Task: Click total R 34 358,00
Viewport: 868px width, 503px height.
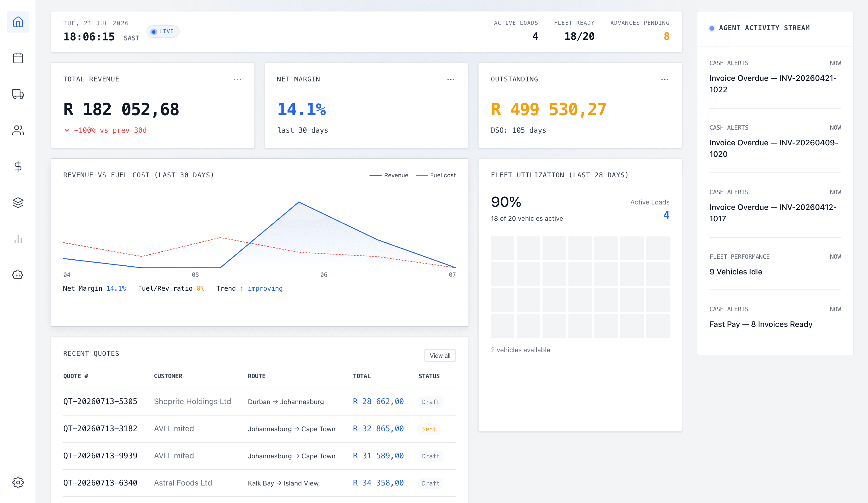Action: click(x=378, y=483)
